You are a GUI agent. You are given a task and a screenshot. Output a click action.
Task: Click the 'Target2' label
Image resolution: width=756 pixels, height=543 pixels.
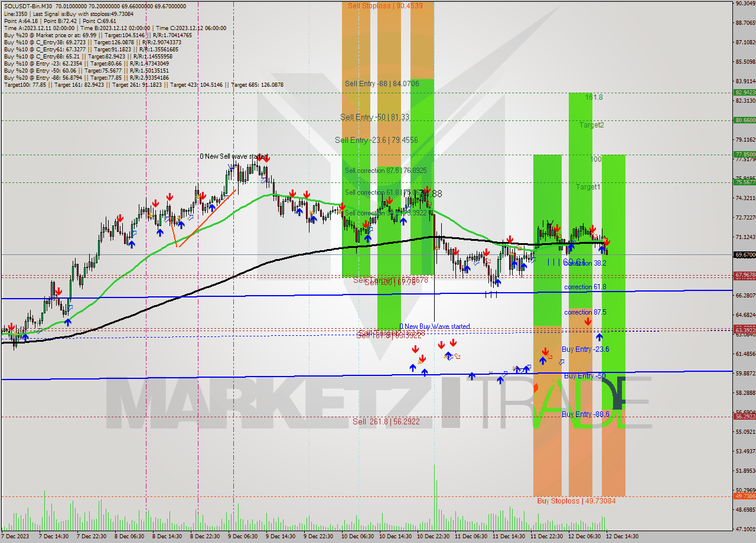(x=591, y=125)
